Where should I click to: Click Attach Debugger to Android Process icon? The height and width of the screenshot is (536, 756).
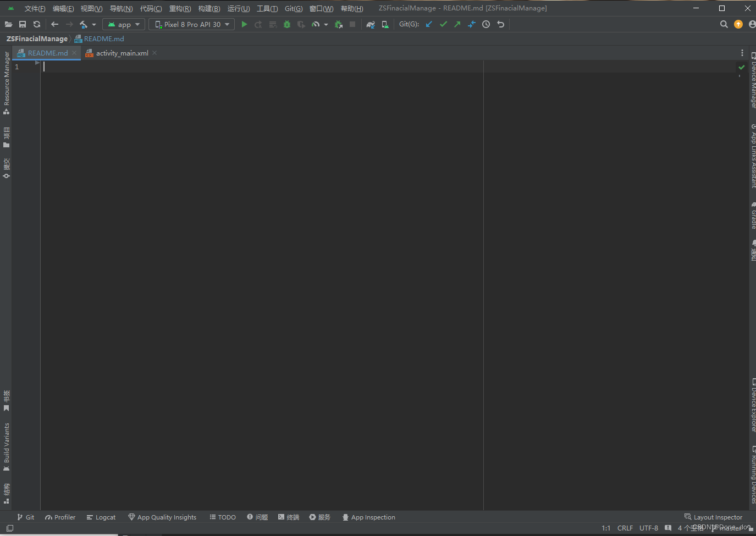pos(339,24)
